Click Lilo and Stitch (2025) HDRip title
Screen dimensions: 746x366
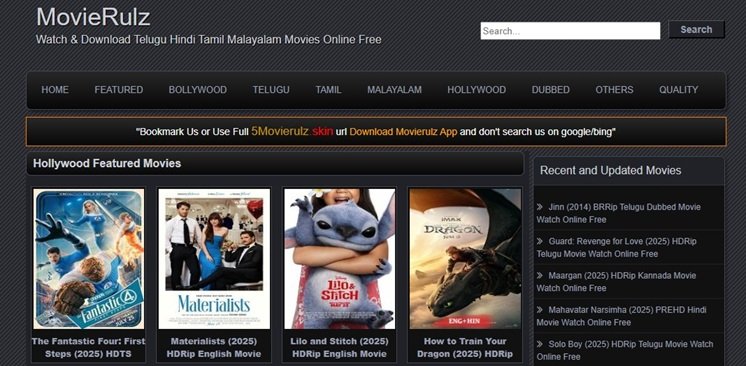339,348
